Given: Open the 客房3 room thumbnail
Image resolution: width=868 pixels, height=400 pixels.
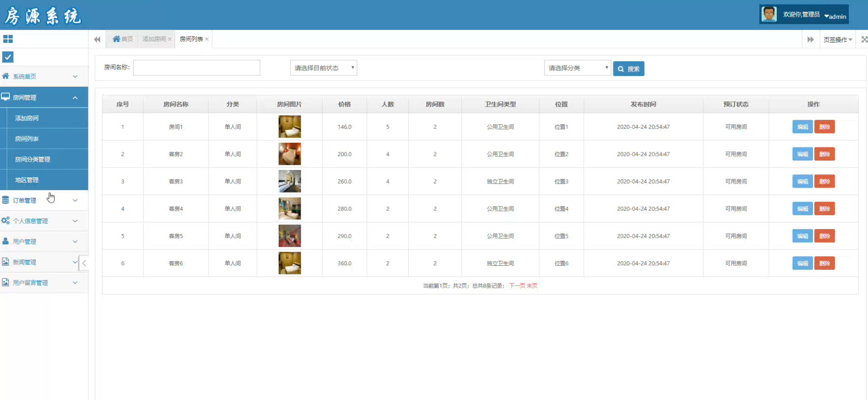Looking at the screenshot, I should click(x=289, y=181).
